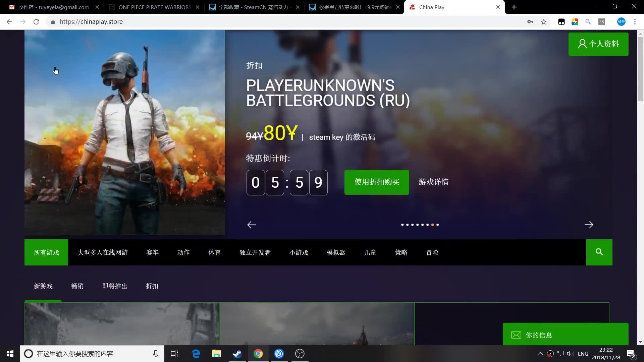
Task: Click the volume speaker tray icon
Action: click(570, 354)
